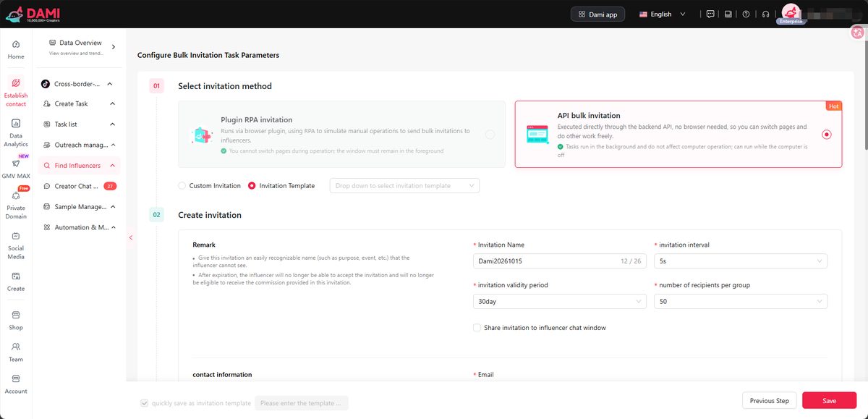Click the template name input field
The image size is (868, 419).
pos(301,403)
